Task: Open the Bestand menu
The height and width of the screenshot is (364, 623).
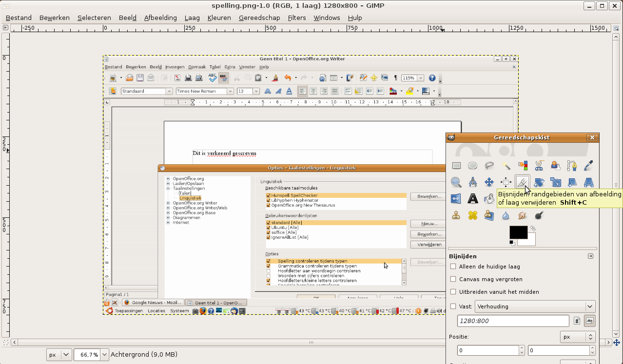Action: click(19, 18)
